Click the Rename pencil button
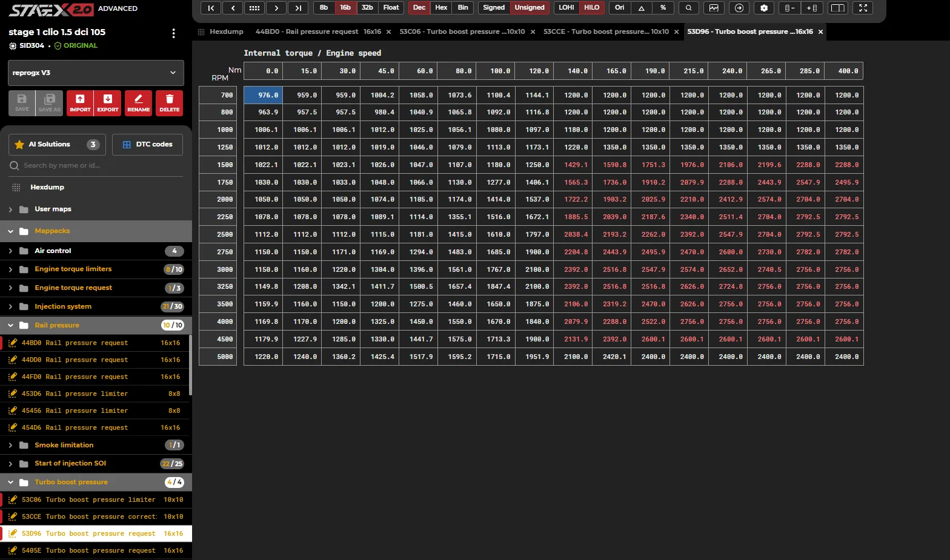This screenshot has width=950, height=560. [x=139, y=103]
